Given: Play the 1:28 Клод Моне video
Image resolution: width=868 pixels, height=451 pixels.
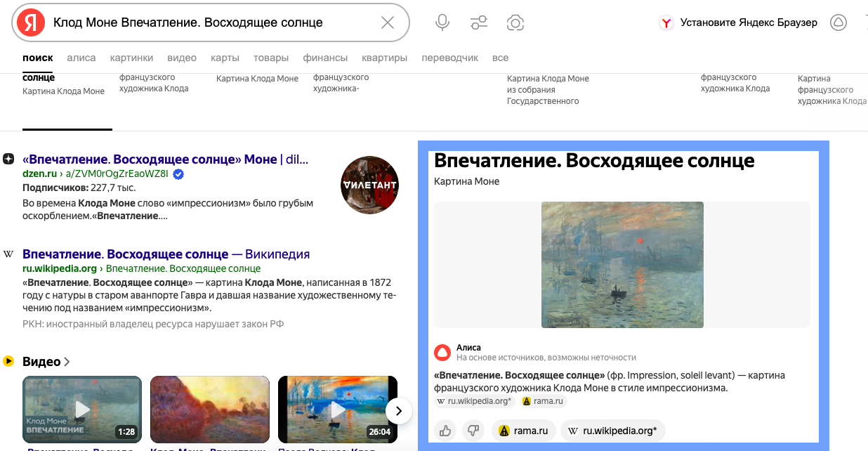Looking at the screenshot, I should coord(82,409).
